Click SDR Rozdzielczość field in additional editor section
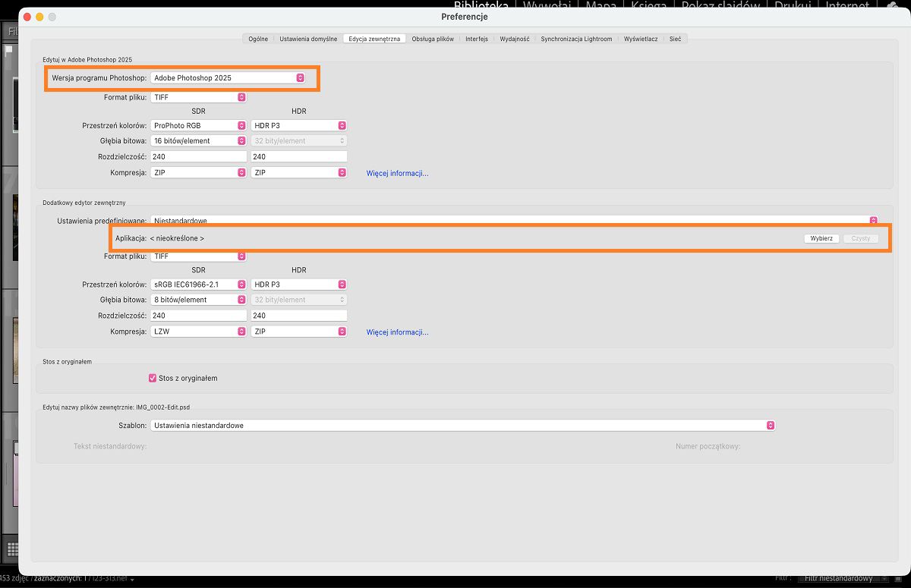This screenshot has width=911, height=588. (199, 316)
